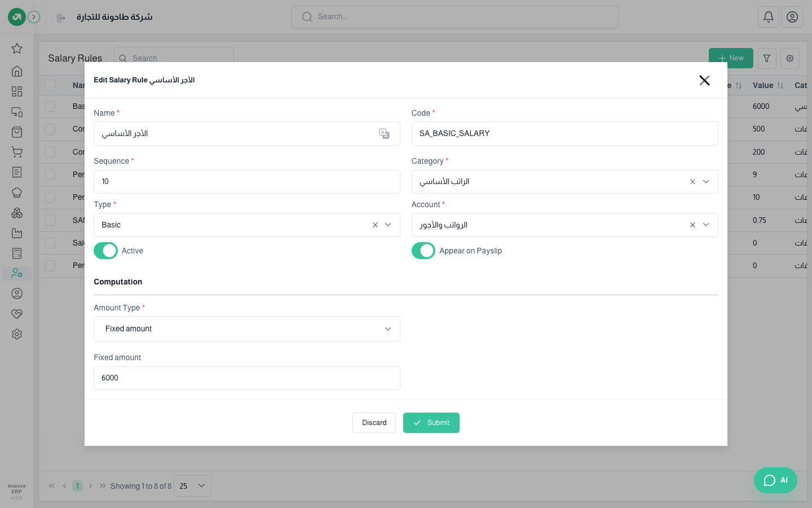Click the Discard button
812x508 pixels.
pos(374,423)
